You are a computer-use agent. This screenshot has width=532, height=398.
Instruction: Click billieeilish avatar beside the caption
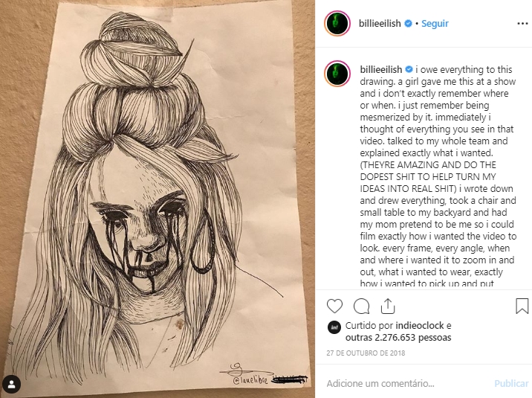point(337,74)
